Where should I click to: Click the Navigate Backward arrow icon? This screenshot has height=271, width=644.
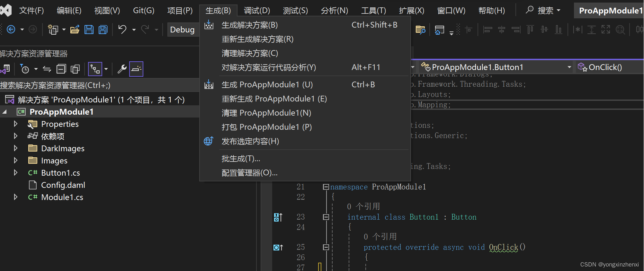[x=11, y=30]
